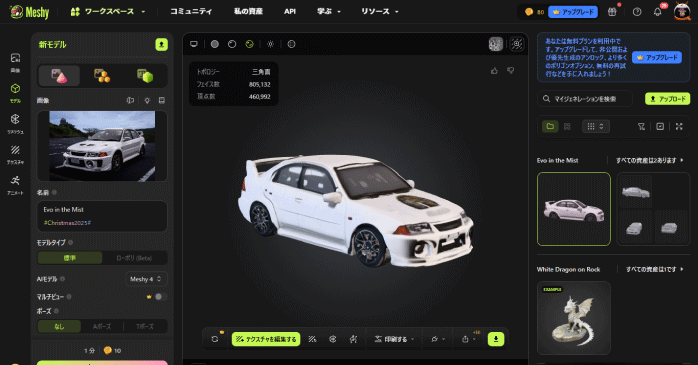Open the ワークスペース dropdown menu
The image size is (698, 365).
(x=108, y=12)
